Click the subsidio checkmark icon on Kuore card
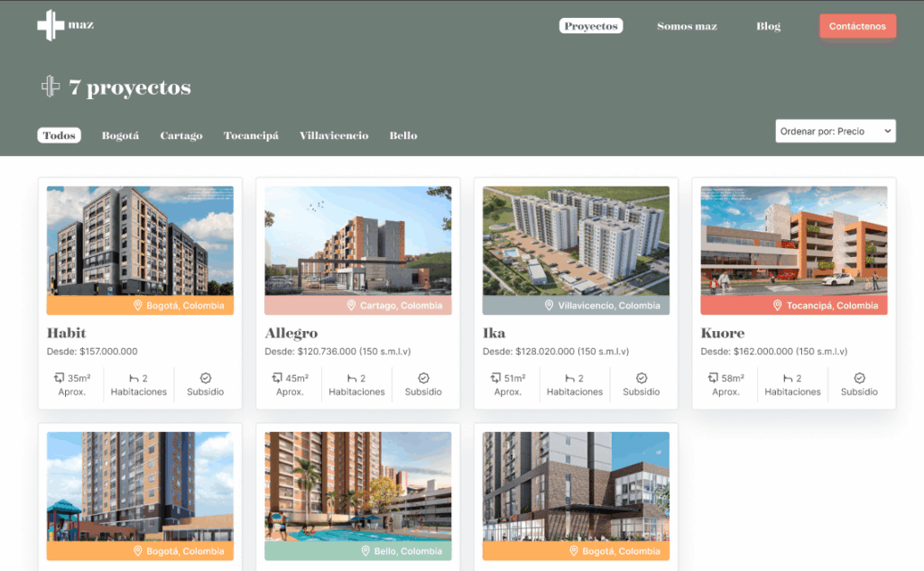 tap(859, 378)
